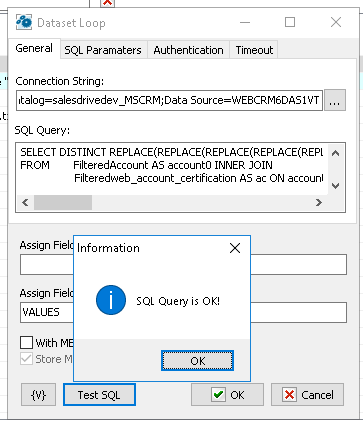Click the Test SQL button
Image resolution: width=363 pixels, height=424 pixels.
(x=99, y=395)
